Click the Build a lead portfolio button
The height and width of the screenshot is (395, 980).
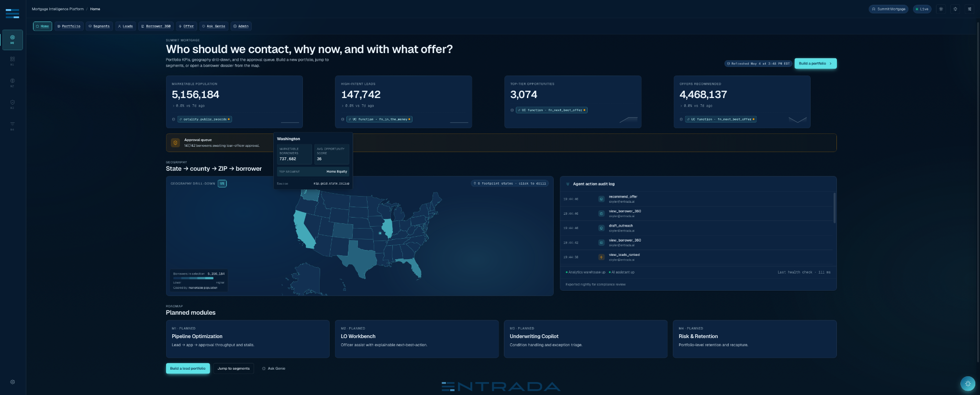click(188, 369)
